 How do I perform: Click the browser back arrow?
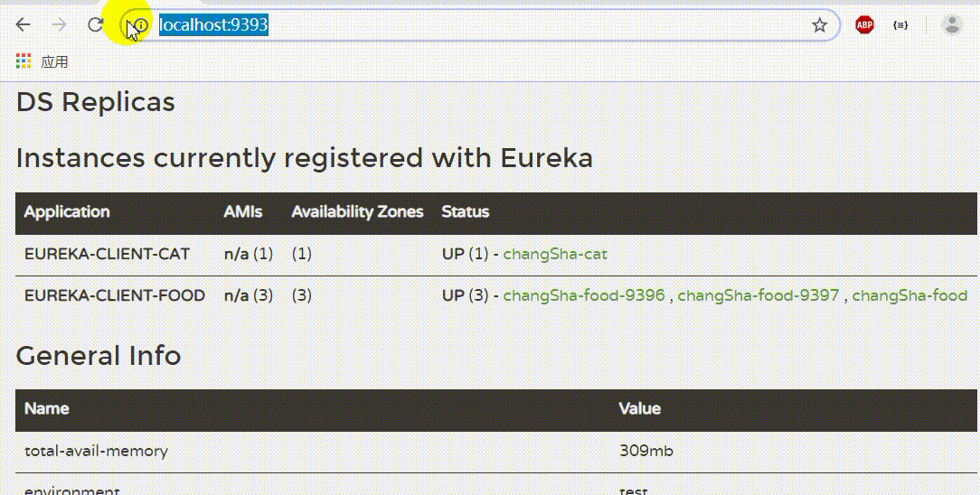pyautogui.click(x=24, y=24)
